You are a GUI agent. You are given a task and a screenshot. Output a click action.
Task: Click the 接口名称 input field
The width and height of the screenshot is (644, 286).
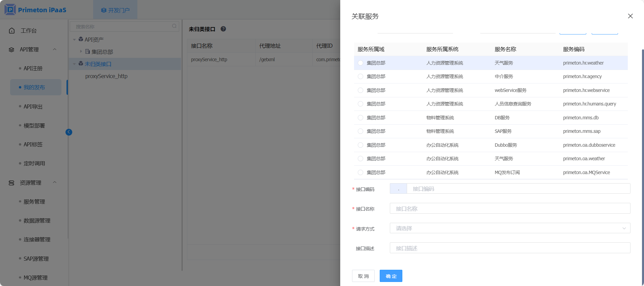tap(510, 209)
